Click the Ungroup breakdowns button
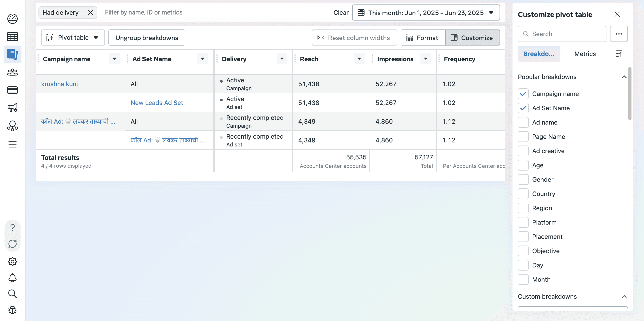Image resolution: width=644 pixels, height=321 pixels. click(146, 38)
